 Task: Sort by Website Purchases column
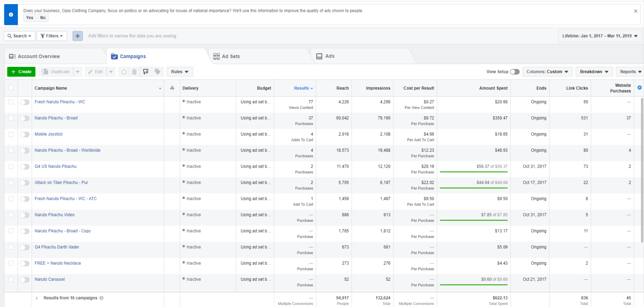click(x=613, y=88)
